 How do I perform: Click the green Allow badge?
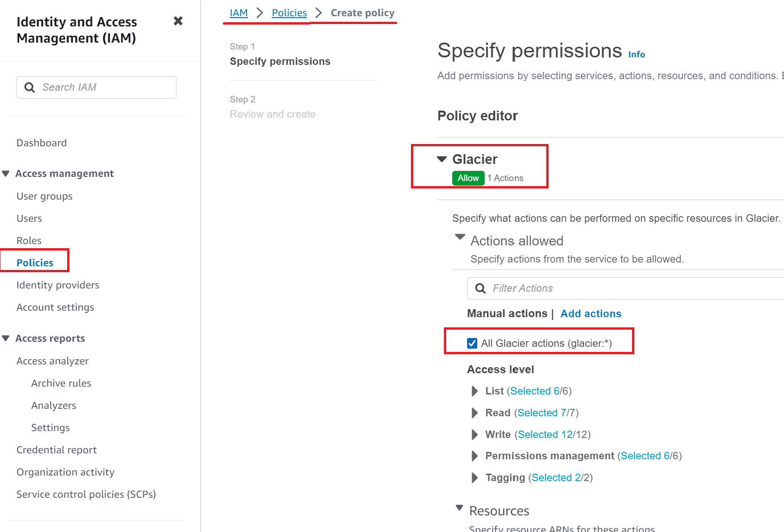pyautogui.click(x=468, y=178)
